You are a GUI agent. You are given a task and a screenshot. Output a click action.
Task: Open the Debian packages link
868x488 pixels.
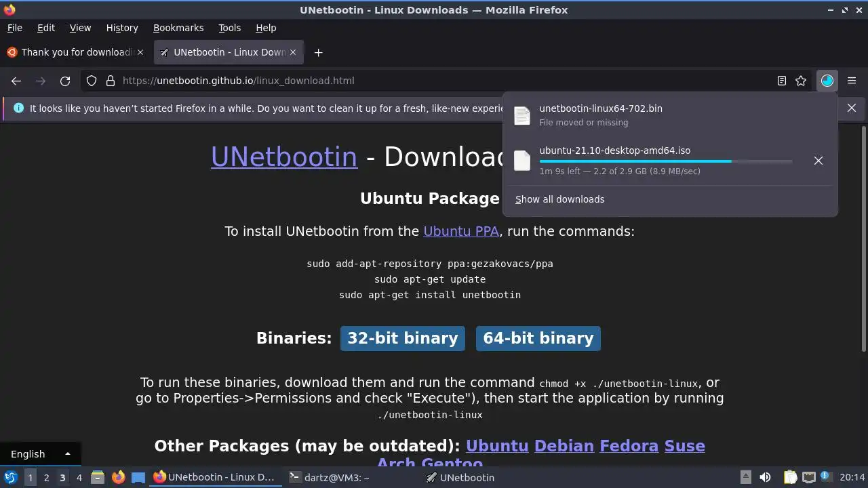pyautogui.click(x=564, y=446)
